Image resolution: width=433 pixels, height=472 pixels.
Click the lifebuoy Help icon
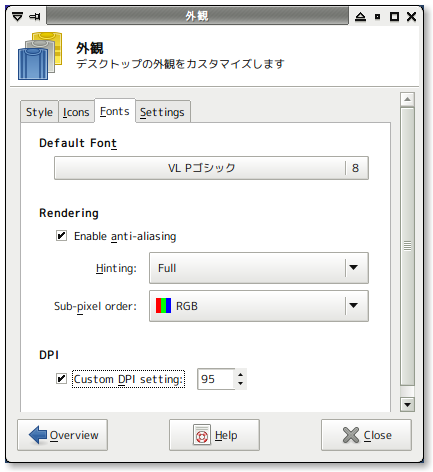(x=202, y=435)
